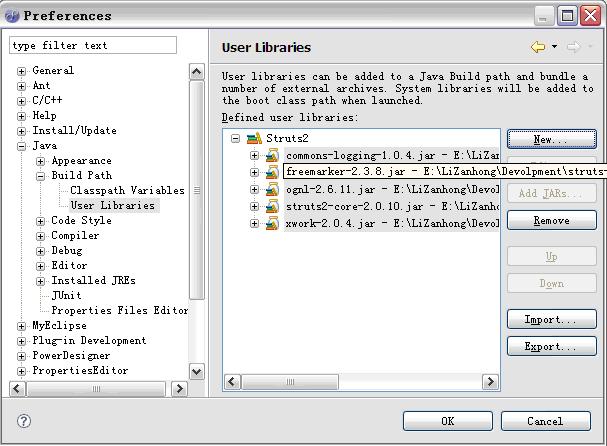Expand the Code Style node

tap(40, 221)
